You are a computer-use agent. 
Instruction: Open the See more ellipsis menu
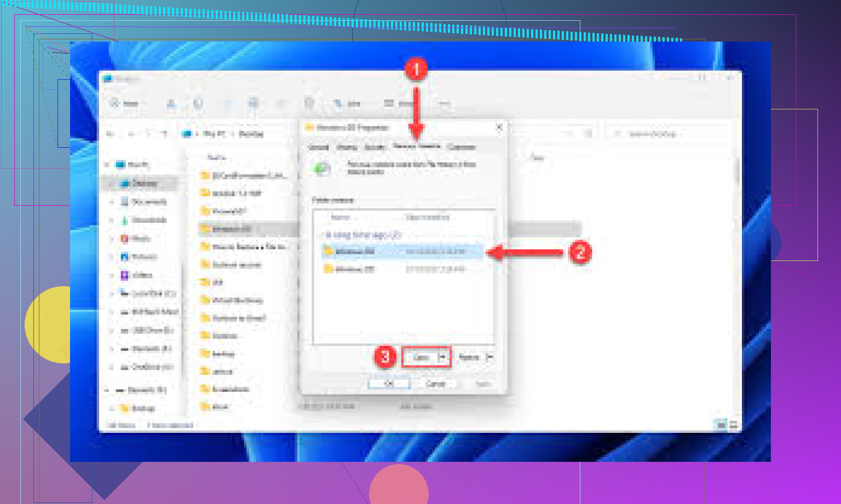coord(445,103)
